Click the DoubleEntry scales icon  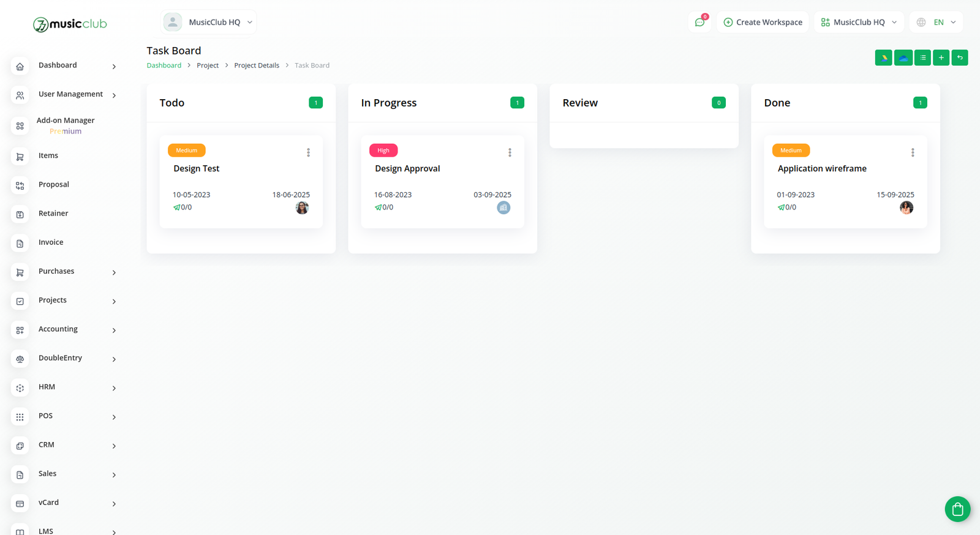(20, 359)
